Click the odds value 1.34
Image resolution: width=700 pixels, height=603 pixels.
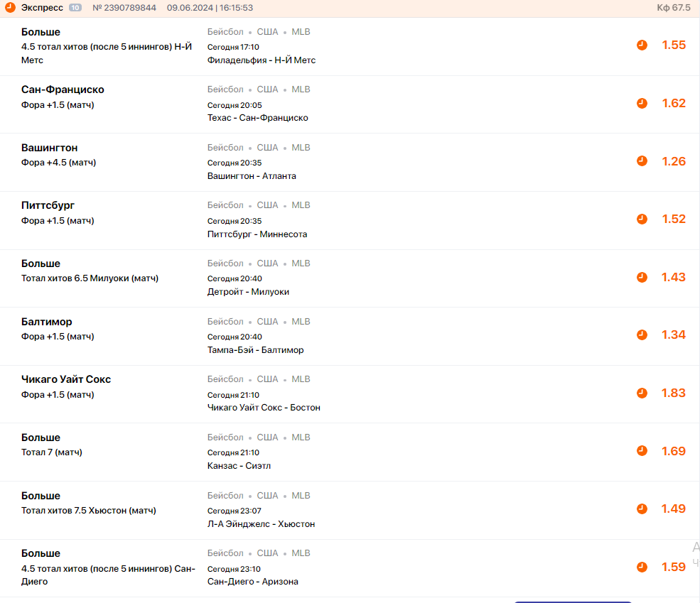point(674,335)
